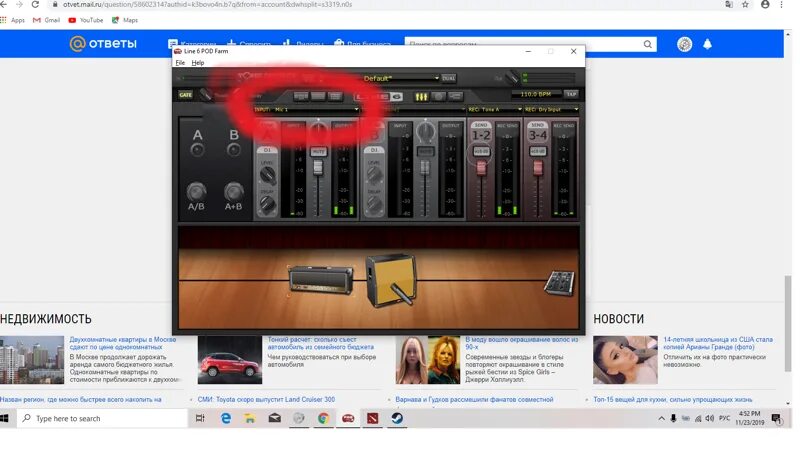Open the File menu in POD Farm
The image size is (800, 450).
click(x=180, y=63)
